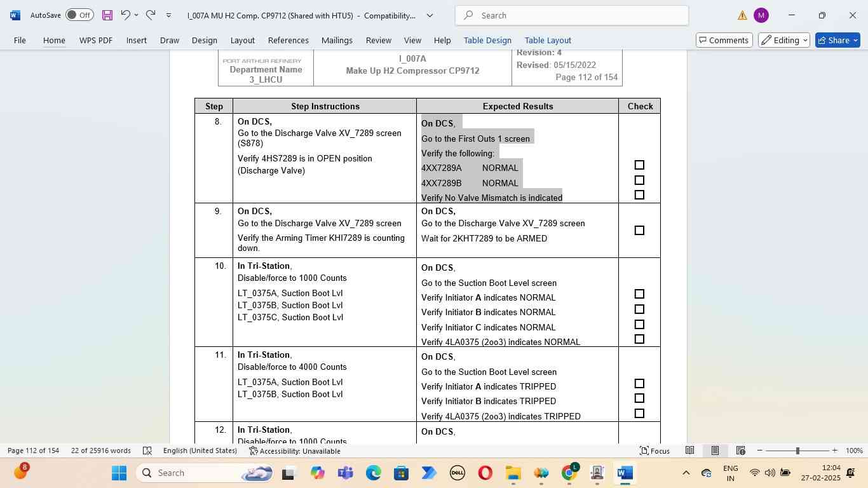Image resolution: width=868 pixels, height=488 pixels.
Task: Open the Layout tab
Action: (x=243, y=40)
